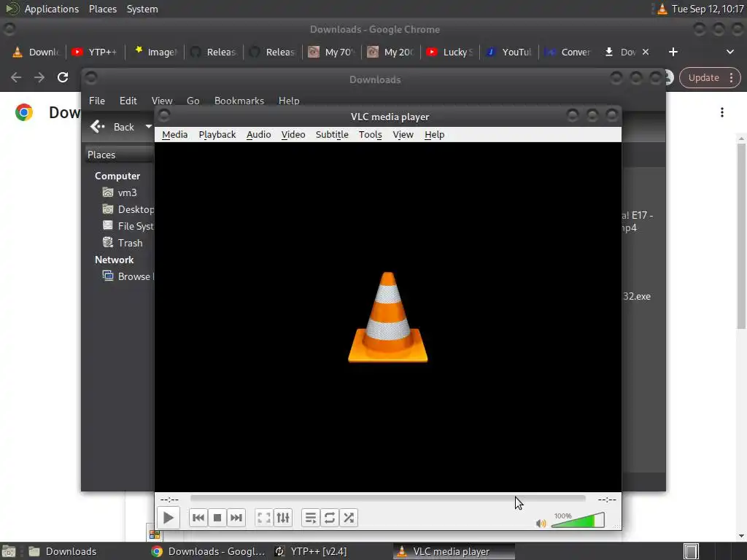Click Back button in file manager

(x=113, y=127)
